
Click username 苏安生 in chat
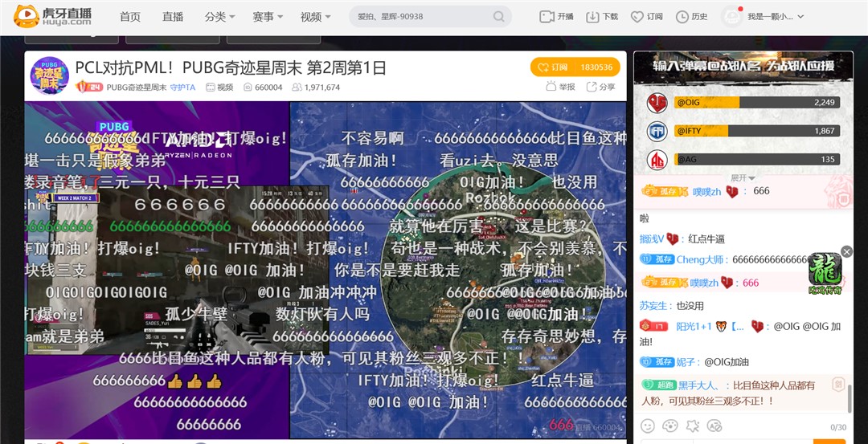click(653, 306)
